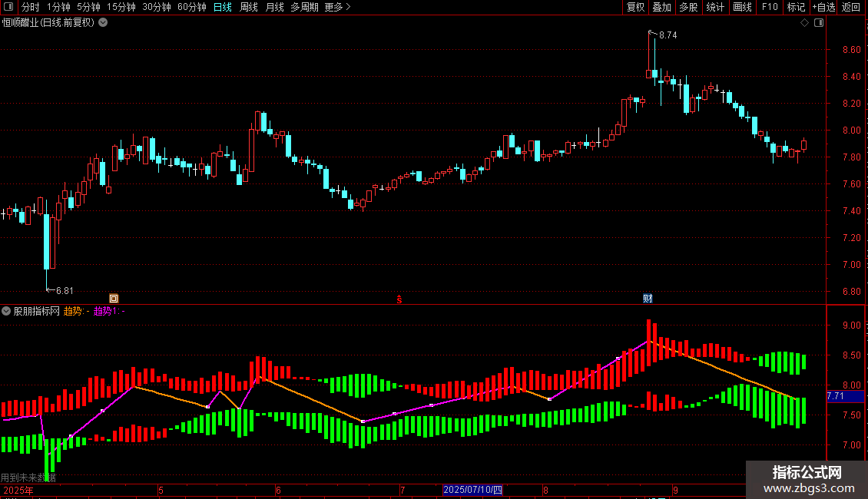Screen dimensions: 868x499
Task: Toggle the right side panel icon
Action: click(819, 23)
